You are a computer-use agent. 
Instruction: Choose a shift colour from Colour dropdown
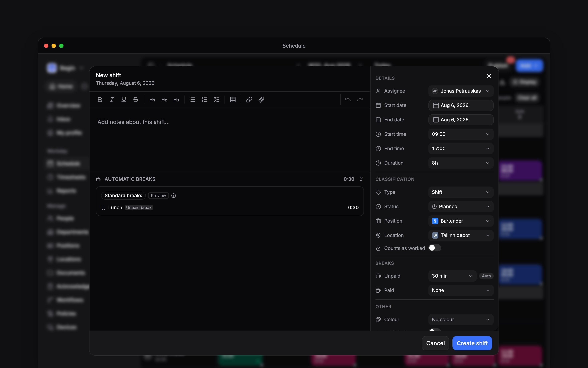point(461,319)
